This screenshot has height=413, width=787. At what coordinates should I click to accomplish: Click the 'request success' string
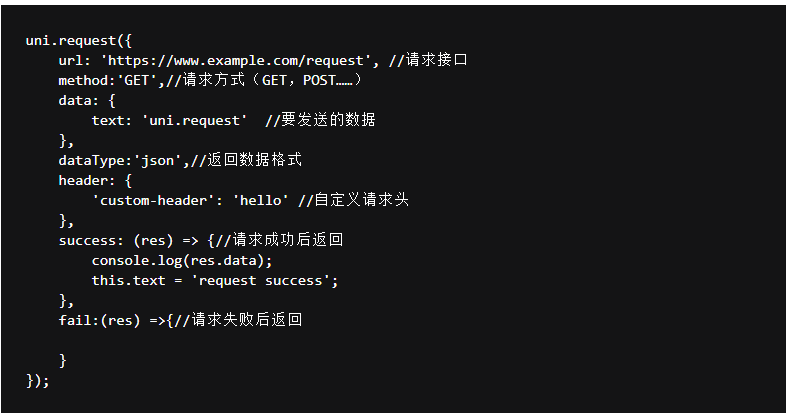261,281
